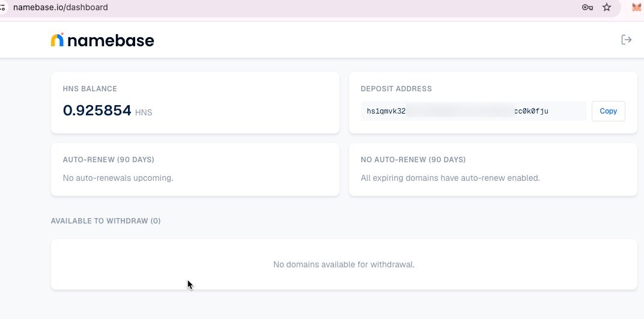Click 'No auto-renewals upcoming.' text
This screenshot has width=644, height=319.
pos(118,178)
